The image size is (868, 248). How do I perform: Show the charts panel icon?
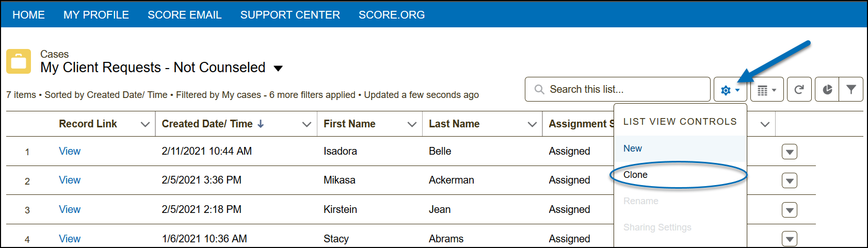coord(827,90)
